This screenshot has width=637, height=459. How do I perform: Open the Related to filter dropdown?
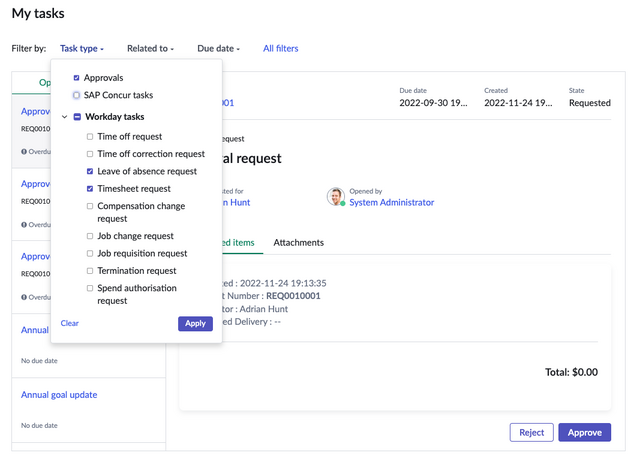pyautogui.click(x=150, y=48)
